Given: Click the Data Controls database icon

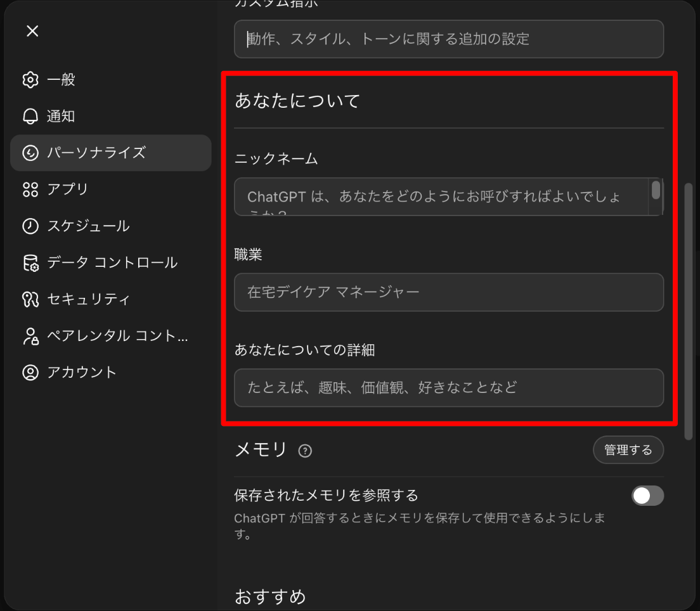Looking at the screenshot, I should click(x=30, y=263).
